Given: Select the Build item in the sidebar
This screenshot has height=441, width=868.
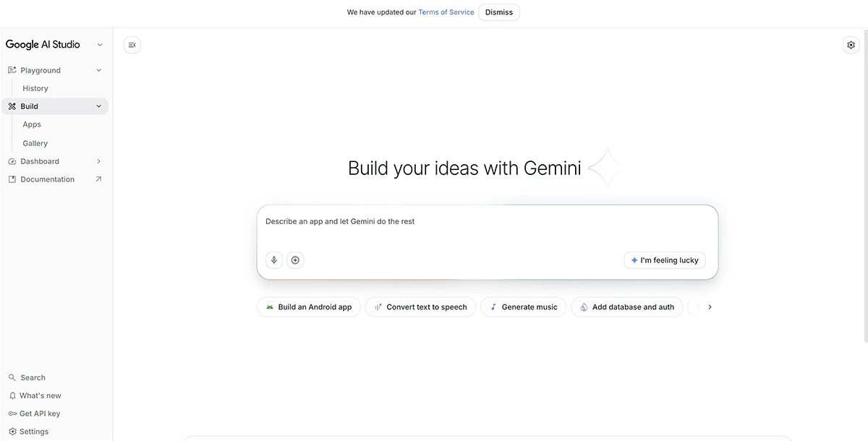Looking at the screenshot, I should click(x=54, y=106).
